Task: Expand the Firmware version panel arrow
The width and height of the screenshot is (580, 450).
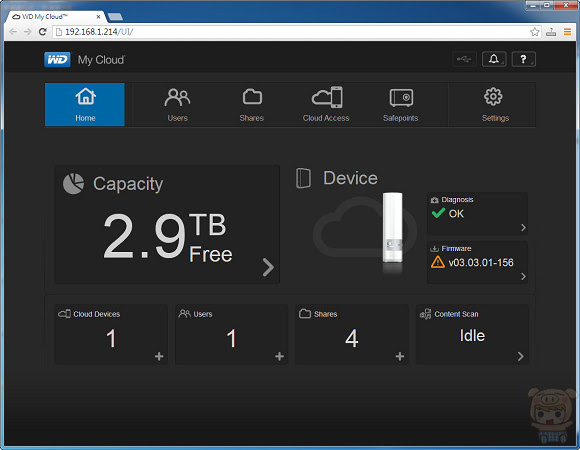Action: click(x=523, y=276)
